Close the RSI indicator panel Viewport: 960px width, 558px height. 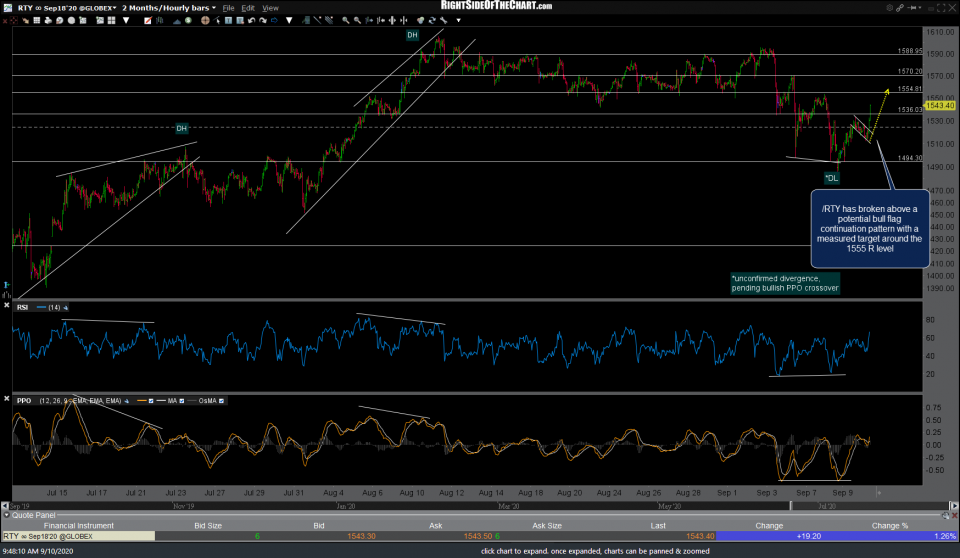(7, 305)
